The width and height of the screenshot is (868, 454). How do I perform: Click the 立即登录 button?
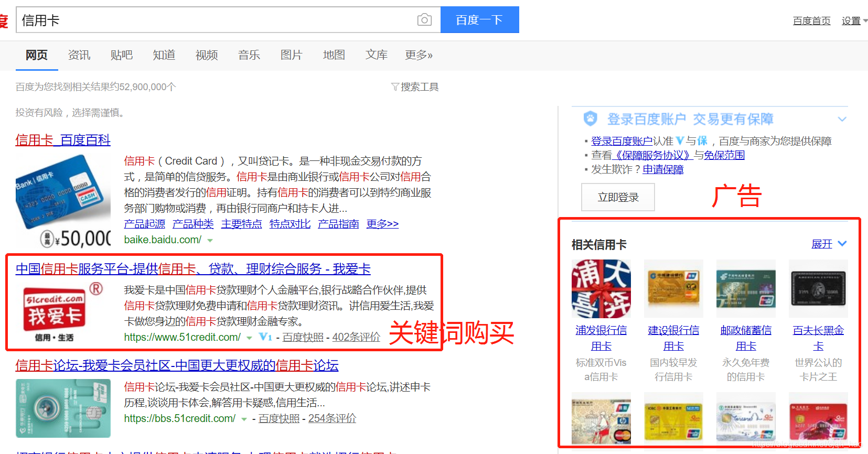point(618,197)
